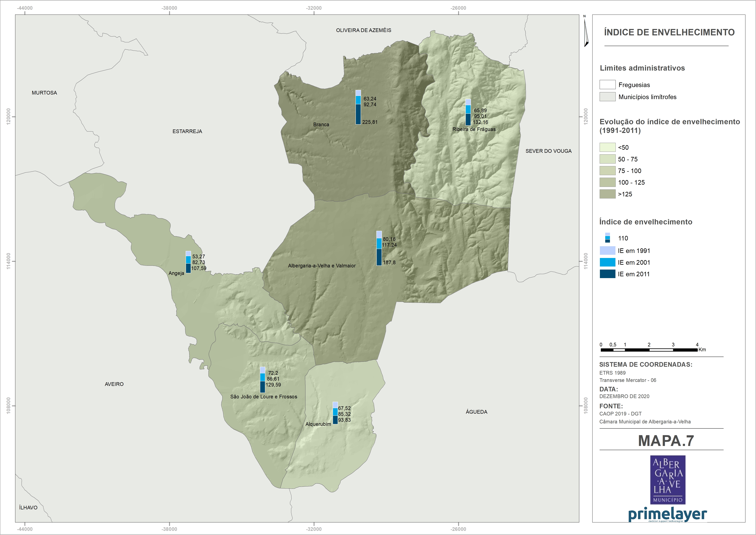The image size is (756, 535).
Task: Click the MURTOSA municipality label
Action: 45,93
